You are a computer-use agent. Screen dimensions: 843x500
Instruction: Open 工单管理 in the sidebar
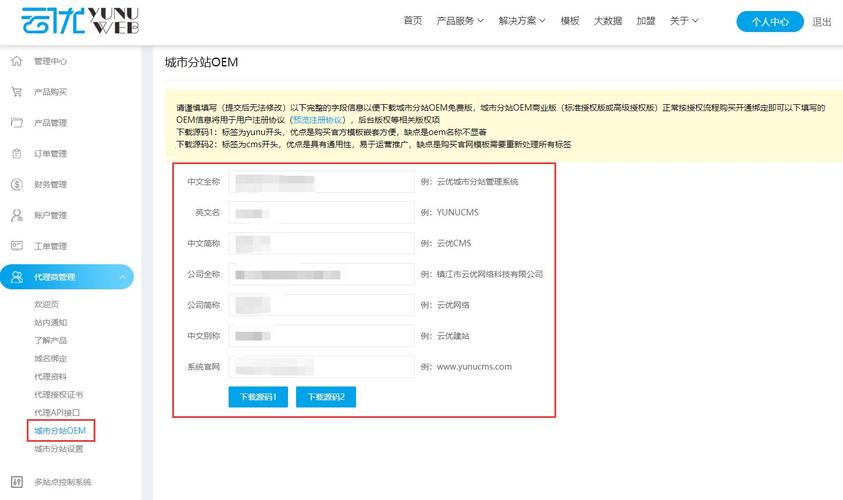(x=51, y=246)
